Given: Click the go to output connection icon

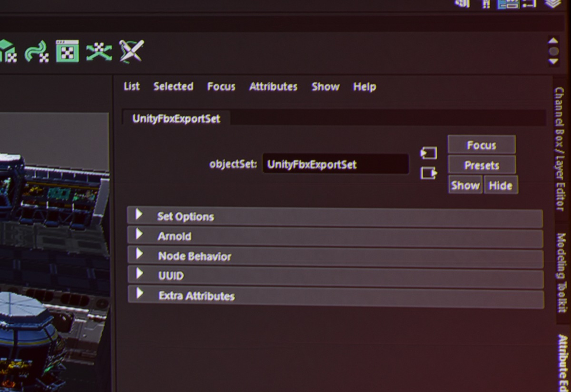Looking at the screenshot, I should [x=428, y=173].
